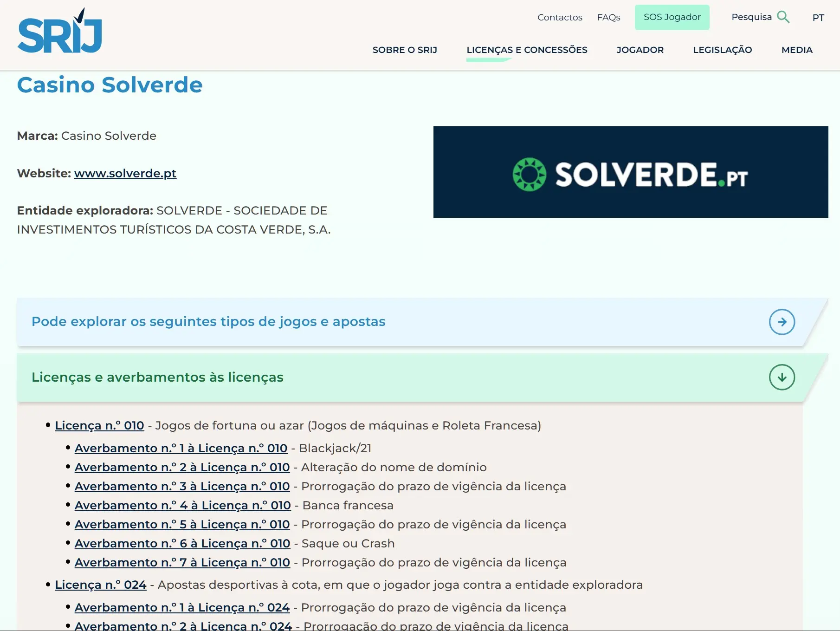840x631 pixels.
Task: Click 'Marca: Casino Solverde' text
Action: (87, 136)
